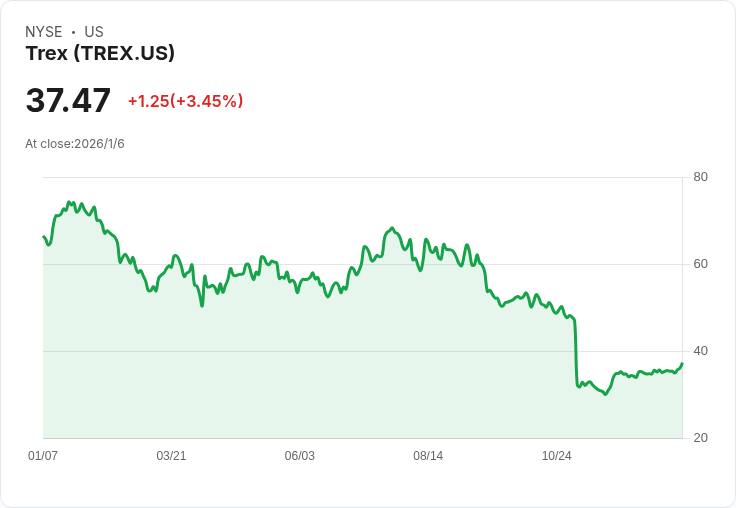Click the At close:2026/1/6 timestamp
This screenshot has height=508, width=736.
coord(75,144)
